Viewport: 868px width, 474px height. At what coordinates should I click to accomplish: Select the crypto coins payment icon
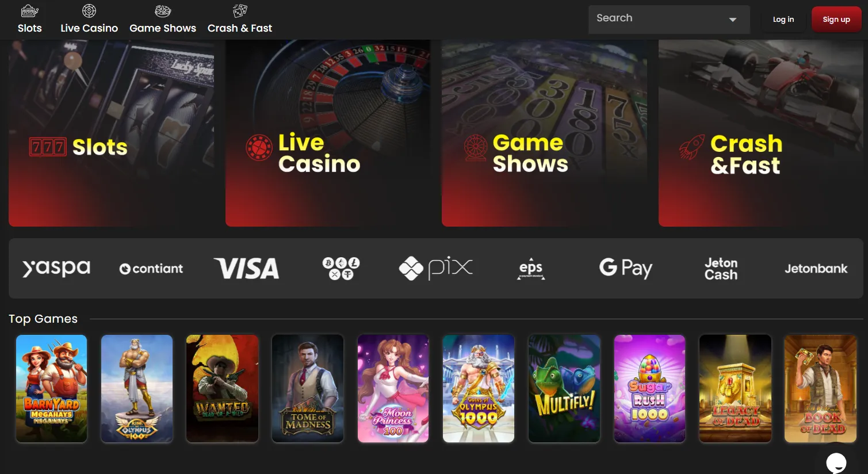(341, 269)
